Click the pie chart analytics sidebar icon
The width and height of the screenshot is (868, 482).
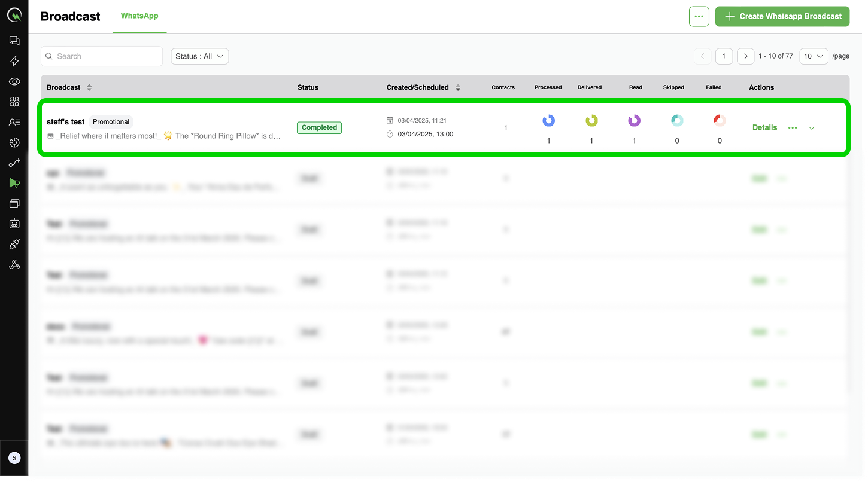14,142
